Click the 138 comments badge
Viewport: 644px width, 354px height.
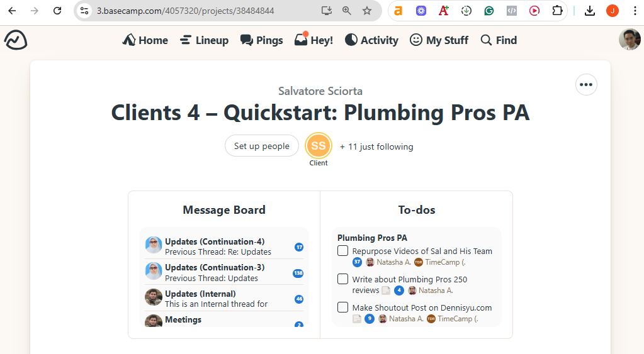coord(298,273)
